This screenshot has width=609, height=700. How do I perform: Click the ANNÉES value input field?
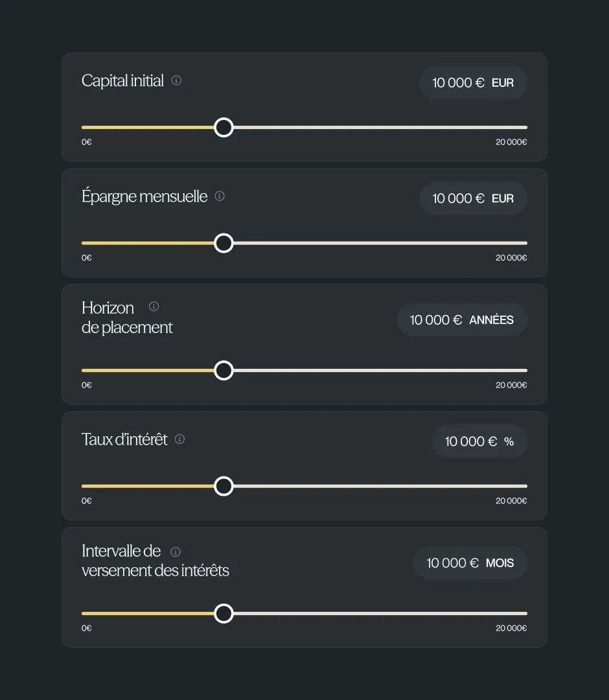point(462,320)
